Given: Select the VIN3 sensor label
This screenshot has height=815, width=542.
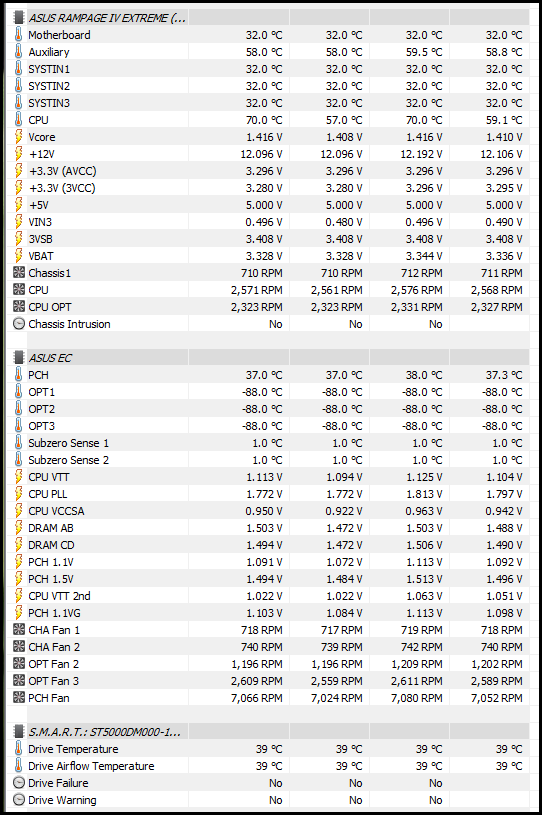Looking at the screenshot, I should click(x=40, y=222).
